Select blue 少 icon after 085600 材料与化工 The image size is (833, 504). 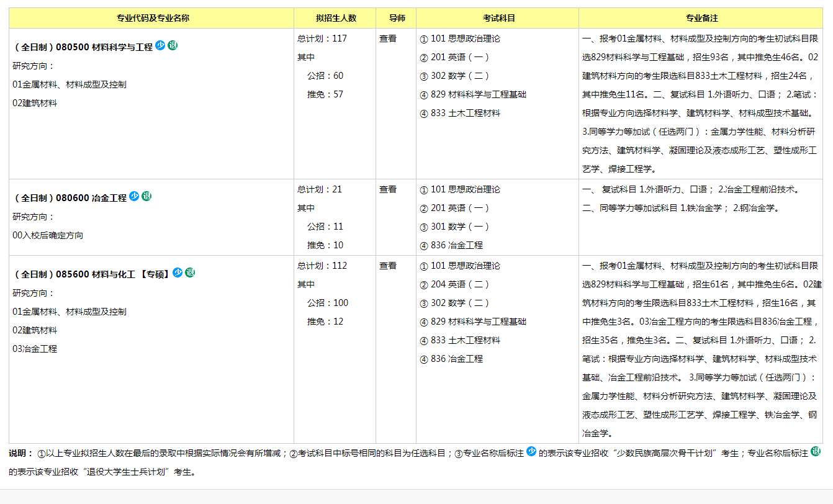(178, 272)
